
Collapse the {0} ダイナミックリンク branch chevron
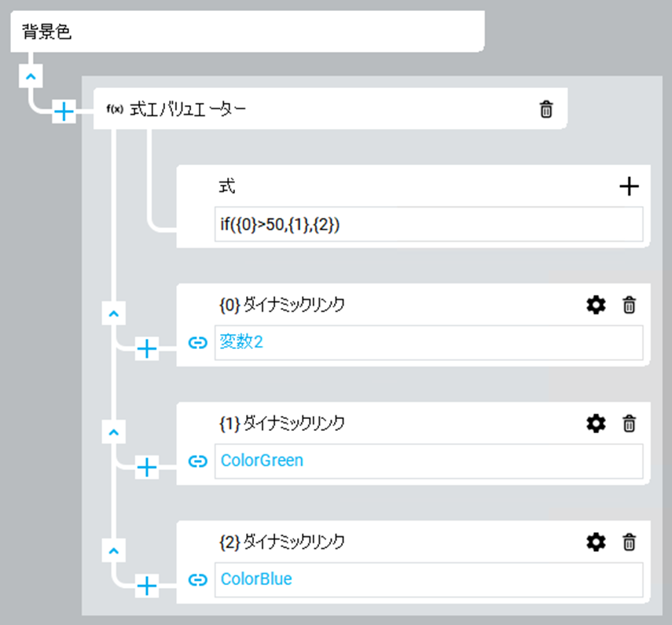coord(115,314)
